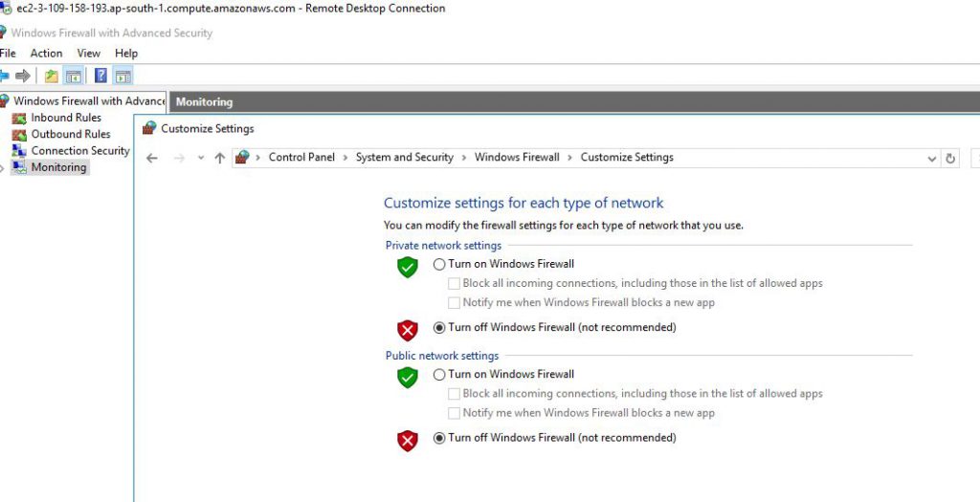Toggle the Show/Hide Console Tree toolbar icon

tap(74, 76)
